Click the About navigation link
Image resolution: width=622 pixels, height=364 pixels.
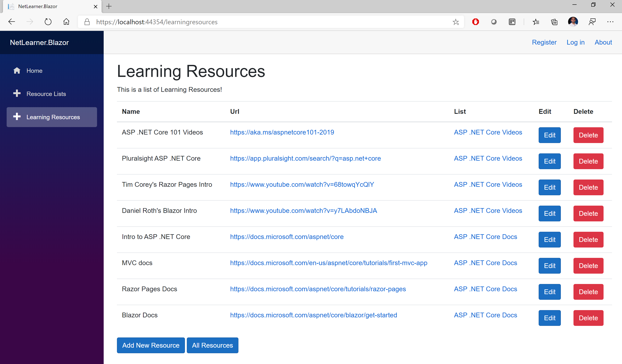[603, 42]
